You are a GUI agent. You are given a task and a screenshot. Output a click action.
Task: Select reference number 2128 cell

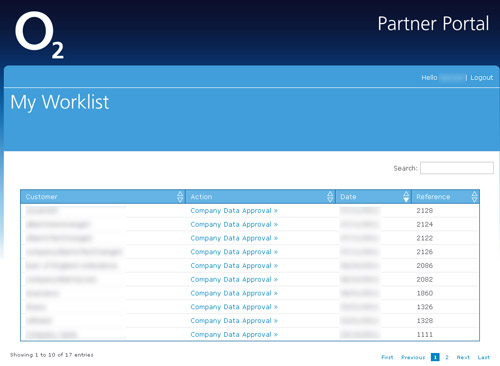[425, 211]
